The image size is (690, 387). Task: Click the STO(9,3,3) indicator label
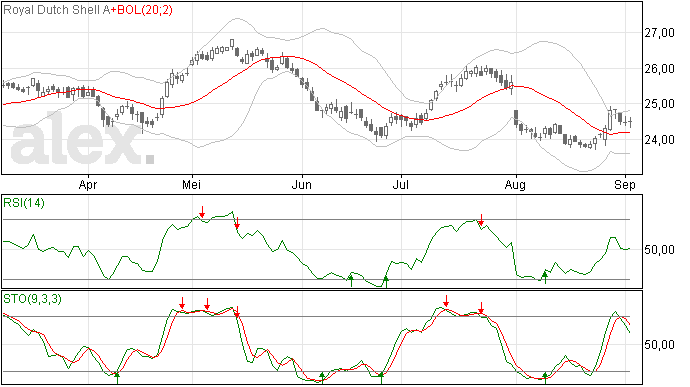[32, 299]
